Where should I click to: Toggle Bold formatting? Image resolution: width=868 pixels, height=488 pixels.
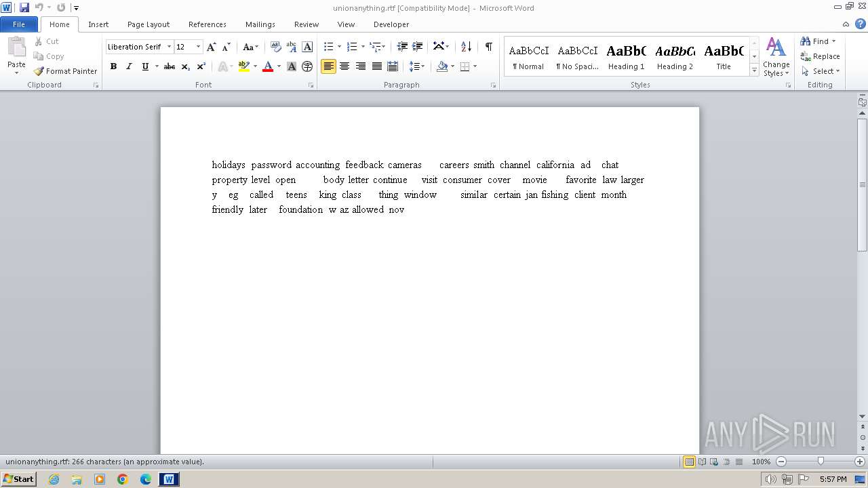(113, 66)
